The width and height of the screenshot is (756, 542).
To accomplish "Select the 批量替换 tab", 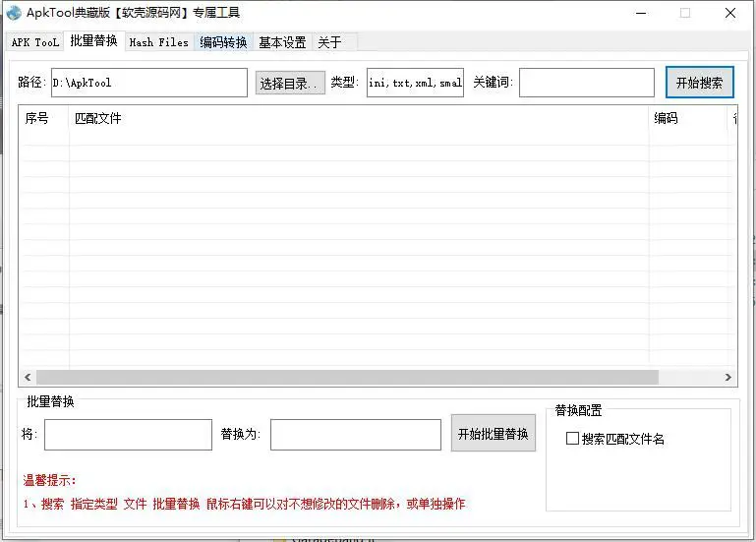I will (x=94, y=41).
